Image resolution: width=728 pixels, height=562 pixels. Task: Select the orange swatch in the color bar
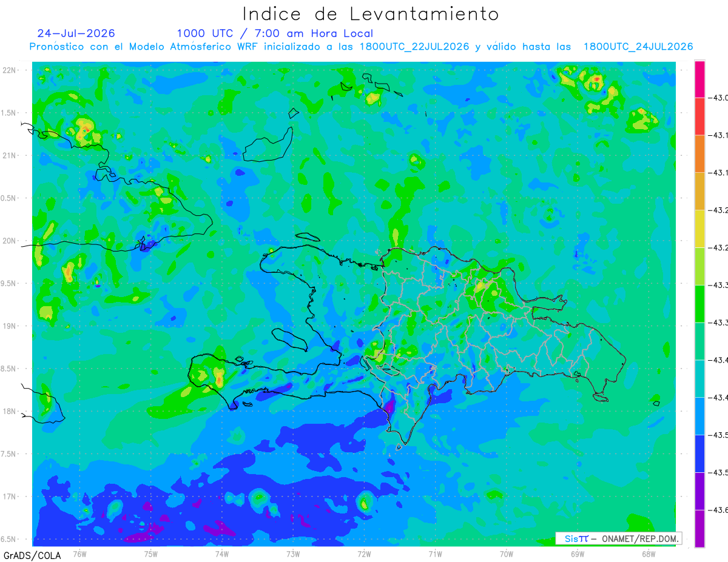699,153
